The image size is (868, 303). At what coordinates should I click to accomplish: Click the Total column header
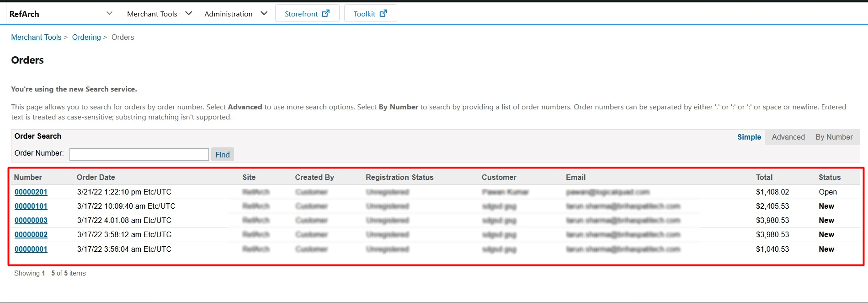point(764,177)
